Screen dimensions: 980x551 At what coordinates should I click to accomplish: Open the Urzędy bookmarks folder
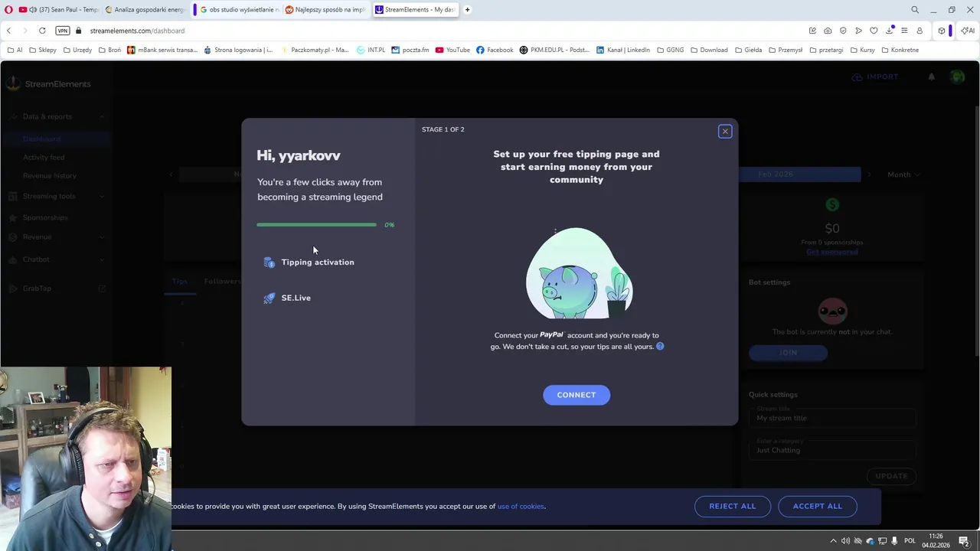(x=77, y=50)
